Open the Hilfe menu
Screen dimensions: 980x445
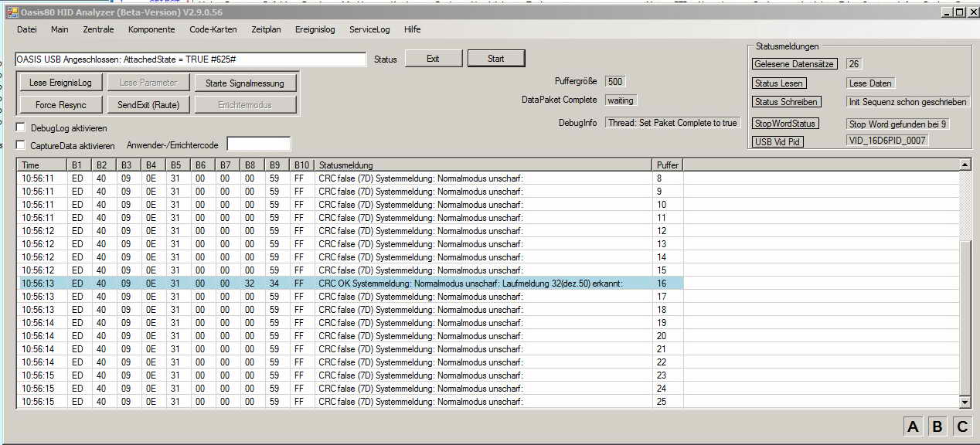pyautogui.click(x=412, y=29)
